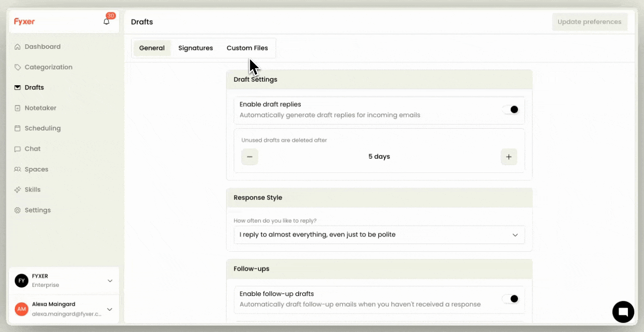This screenshot has height=332, width=644.
Task: Toggle Enable follow-up drafts switch
Action: 511,299
